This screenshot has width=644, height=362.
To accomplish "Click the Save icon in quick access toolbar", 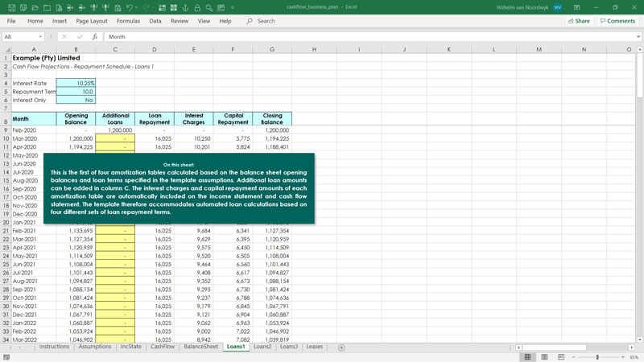I will (11, 7).
